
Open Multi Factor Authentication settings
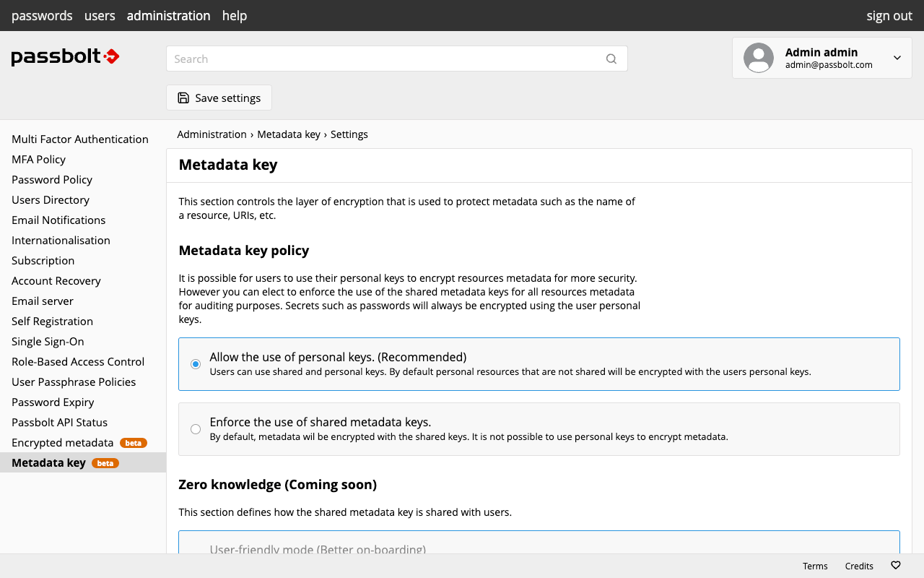[x=80, y=139]
